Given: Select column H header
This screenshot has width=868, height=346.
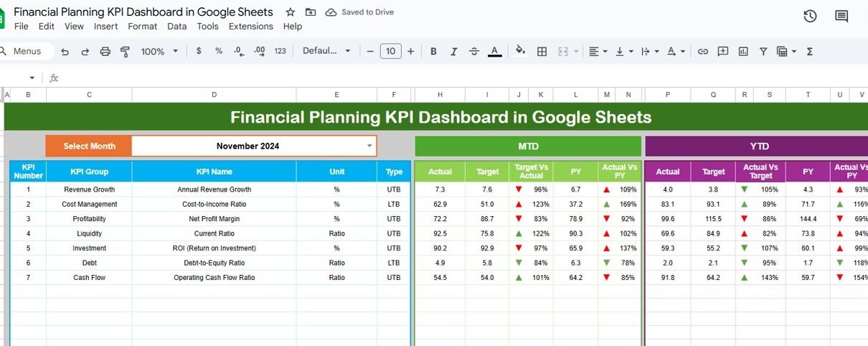Looking at the screenshot, I should pos(440,95).
